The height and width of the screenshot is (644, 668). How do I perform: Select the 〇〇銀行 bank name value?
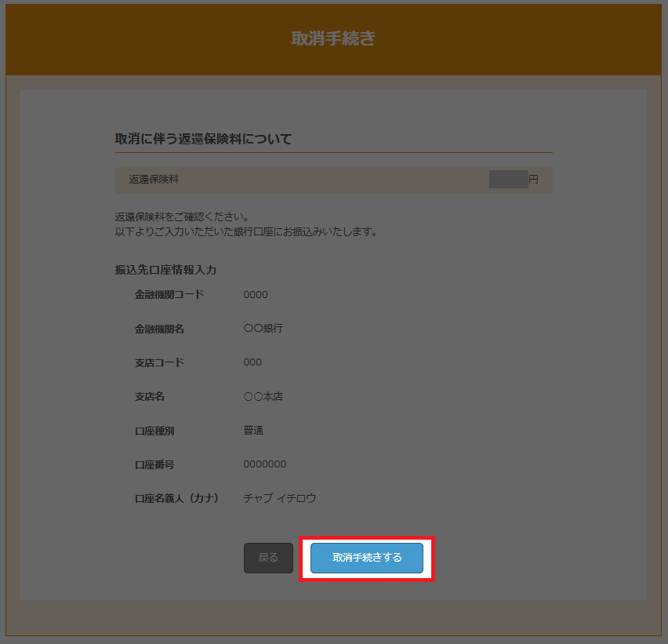pyautogui.click(x=263, y=329)
